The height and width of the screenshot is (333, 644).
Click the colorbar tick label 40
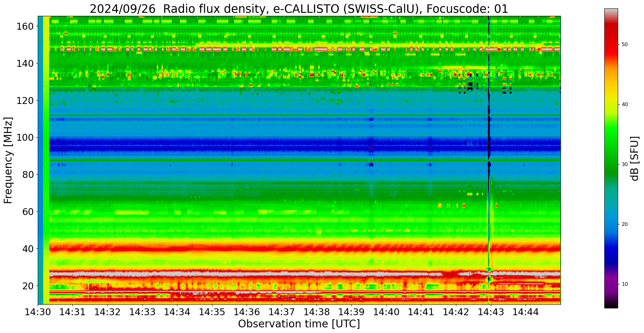click(x=625, y=105)
